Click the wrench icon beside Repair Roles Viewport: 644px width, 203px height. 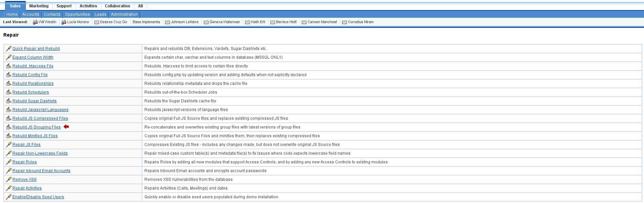(x=9, y=162)
